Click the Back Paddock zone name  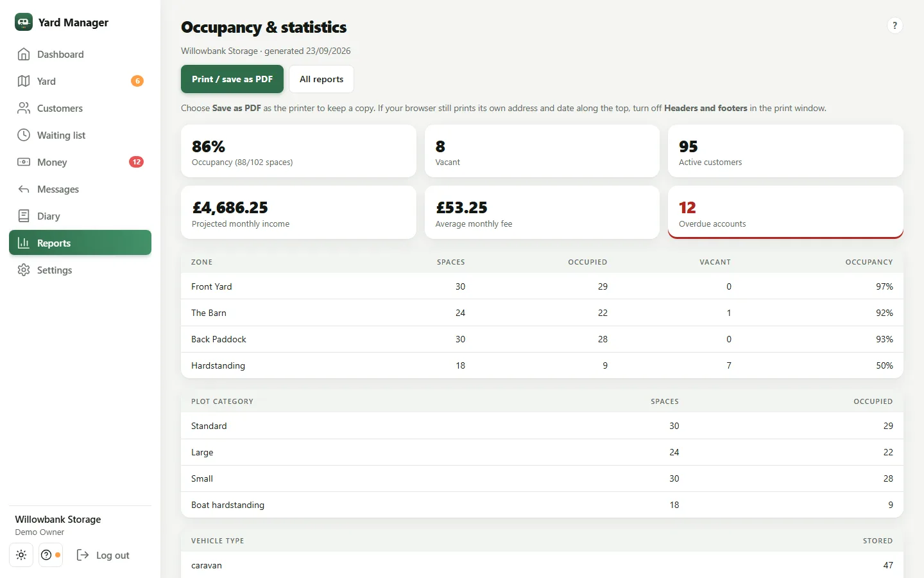click(x=219, y=339)
